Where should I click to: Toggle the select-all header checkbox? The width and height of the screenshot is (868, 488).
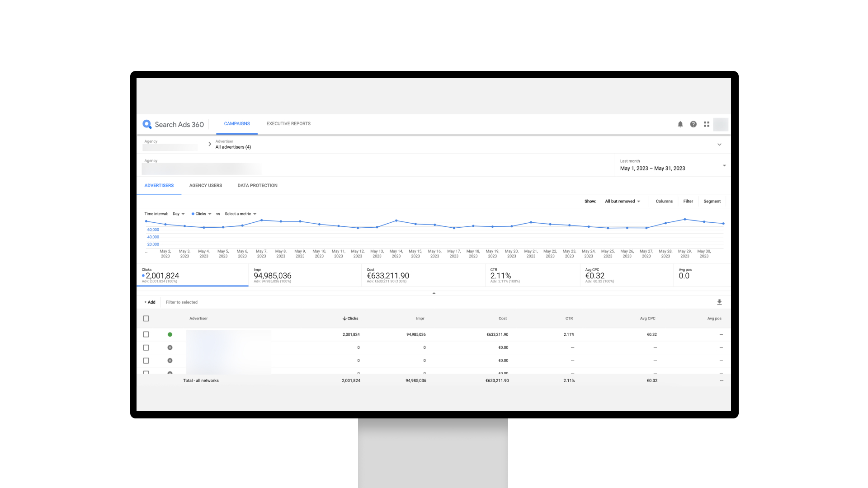pos(146,319)
